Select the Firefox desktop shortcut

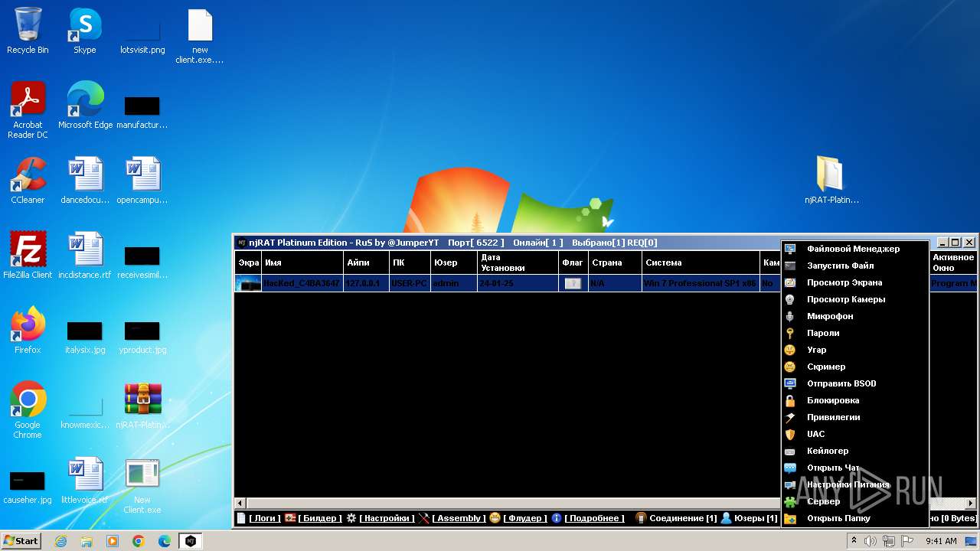click(x=28, y=331)
